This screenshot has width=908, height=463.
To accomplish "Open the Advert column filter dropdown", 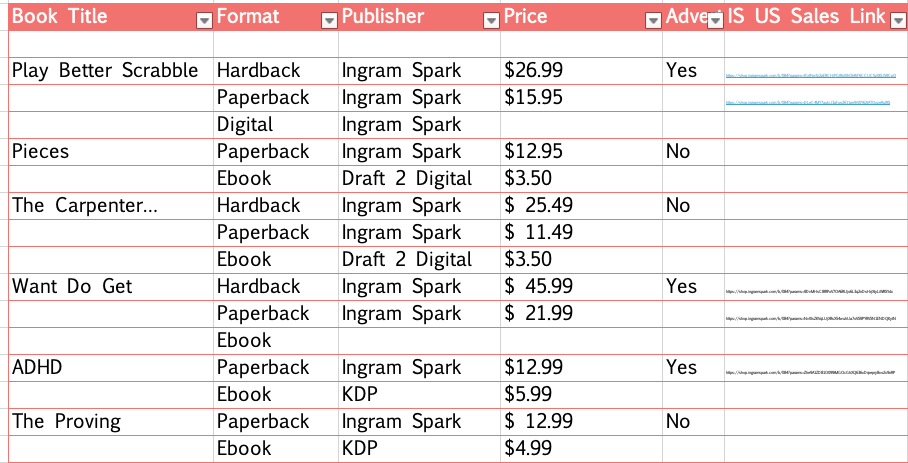I will [x=716, y=21].
